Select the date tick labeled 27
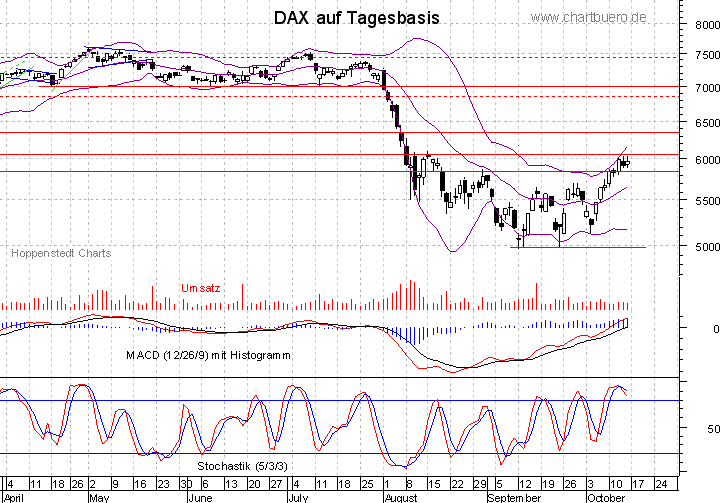Image resolution: width=723 pixels, height=503 pixels. 276,485
